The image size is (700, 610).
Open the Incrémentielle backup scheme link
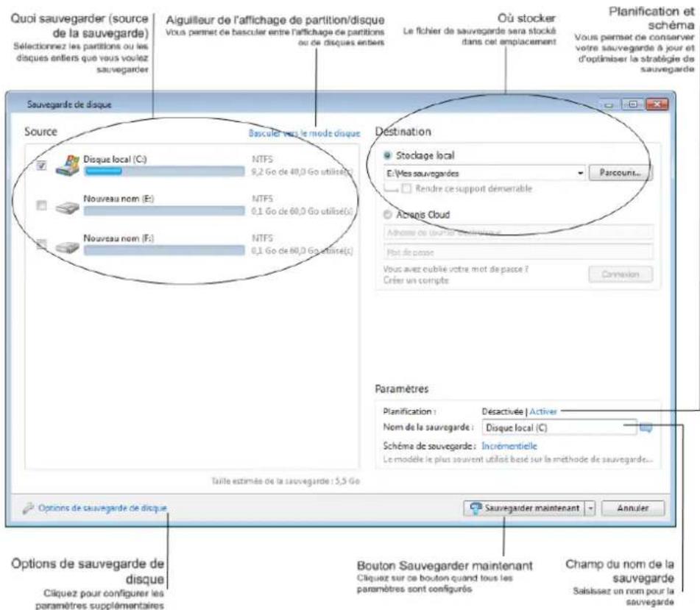[x=509, y=446]
